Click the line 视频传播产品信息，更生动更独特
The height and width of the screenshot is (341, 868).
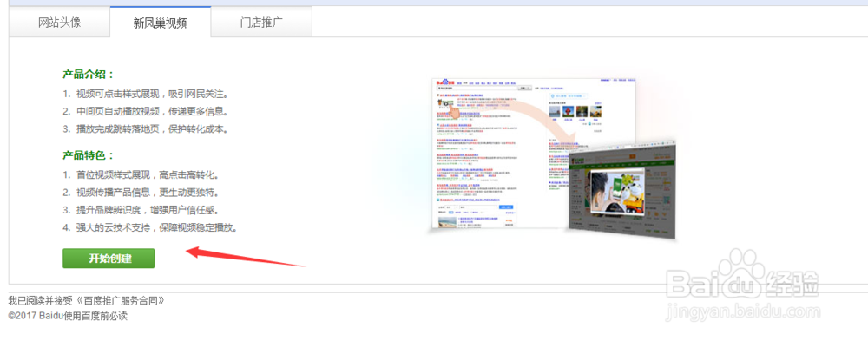141,193
